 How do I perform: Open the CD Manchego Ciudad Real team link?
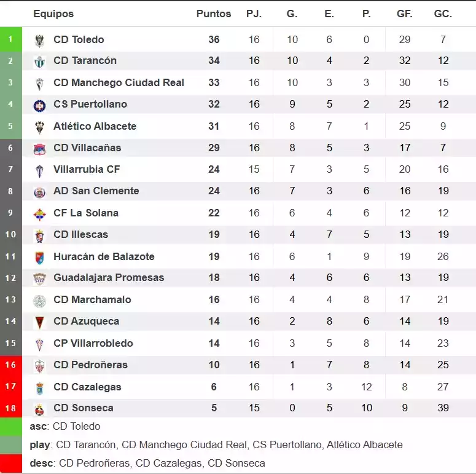click(119, 82)
